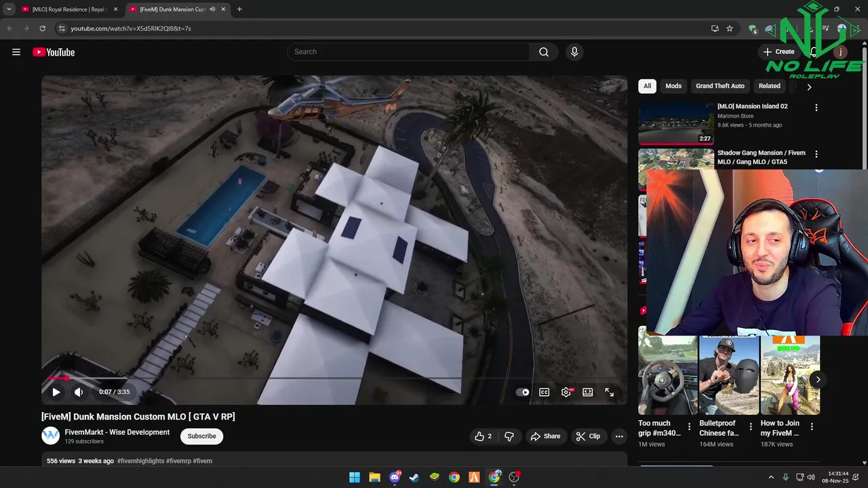Enter full screen mode
The height and width of the screenshot is (488, 868).
[x=610, y=392]
